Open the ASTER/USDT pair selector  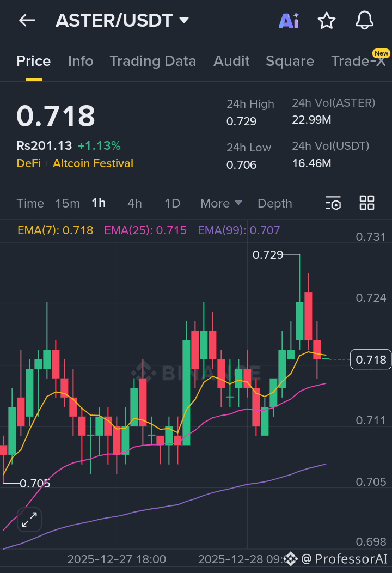point(122,20)
